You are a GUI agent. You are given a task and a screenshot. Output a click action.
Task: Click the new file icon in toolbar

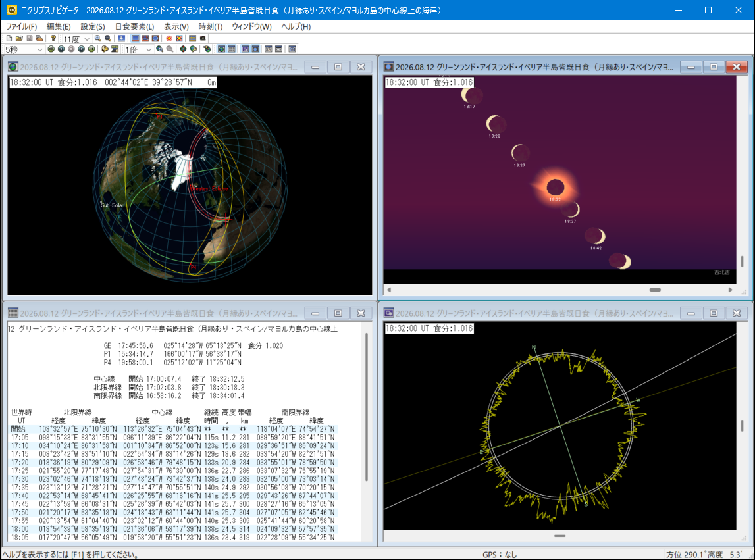click(x=9, y=39)
